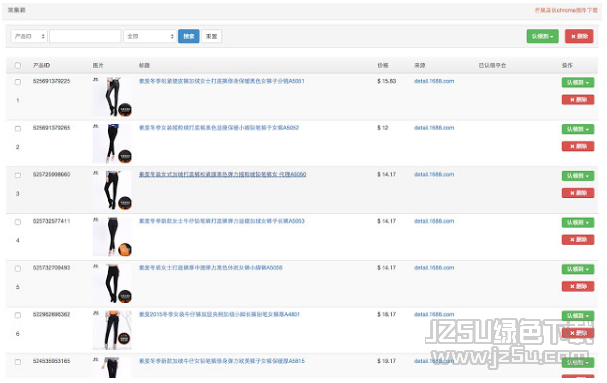Tick the select-all checkbox in table header

[18, 65]
